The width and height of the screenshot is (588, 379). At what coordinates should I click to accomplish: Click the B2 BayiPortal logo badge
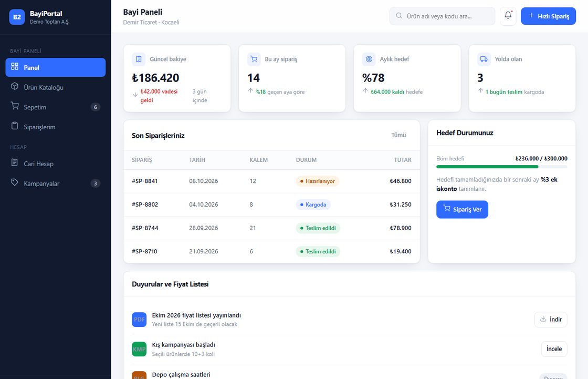[17, 17]
